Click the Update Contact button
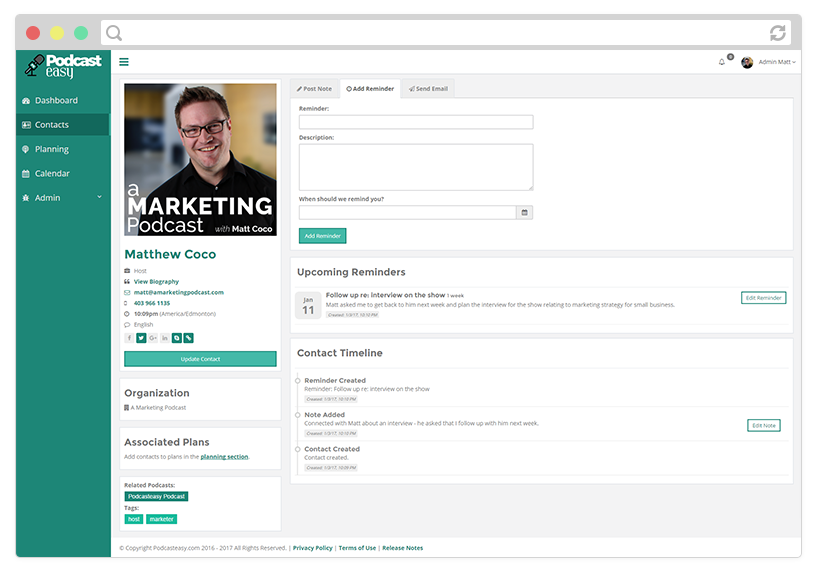The width and height of the screenshot is (818, 573). click(x=200, y=359)
